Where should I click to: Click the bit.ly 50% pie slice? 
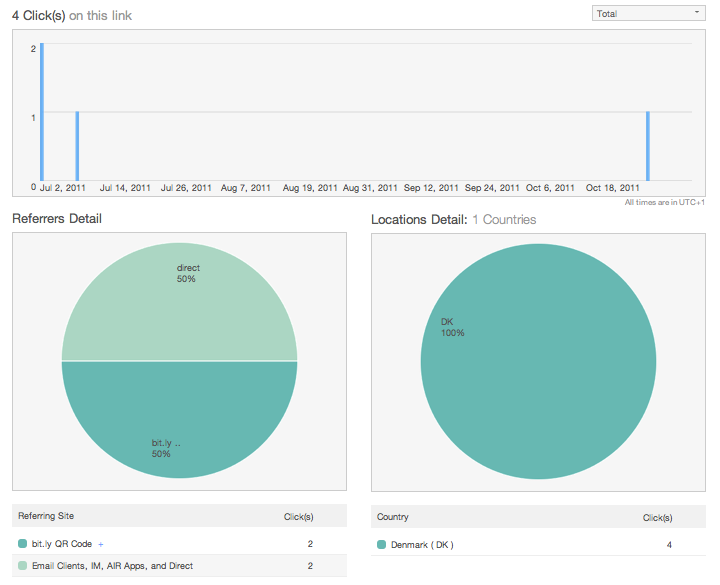coord(180,419)
